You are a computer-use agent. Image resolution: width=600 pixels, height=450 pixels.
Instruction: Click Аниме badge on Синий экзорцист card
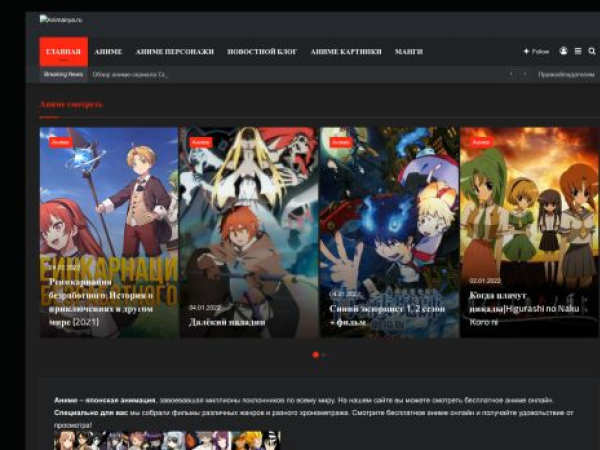341,142
